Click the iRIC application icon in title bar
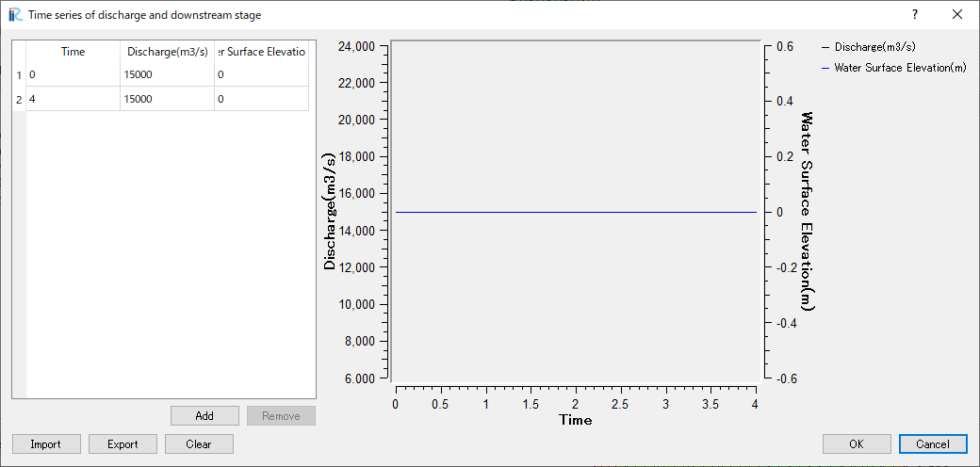 14,15
